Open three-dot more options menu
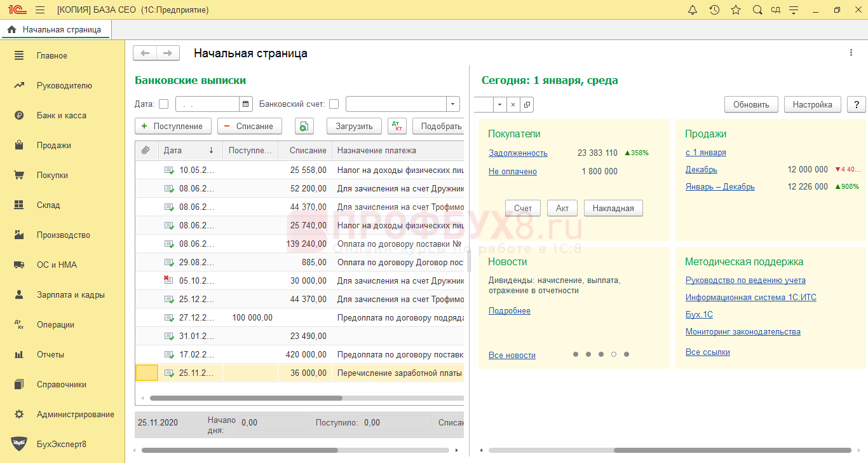This screenshot has height=463, width=868. point(851,53)
